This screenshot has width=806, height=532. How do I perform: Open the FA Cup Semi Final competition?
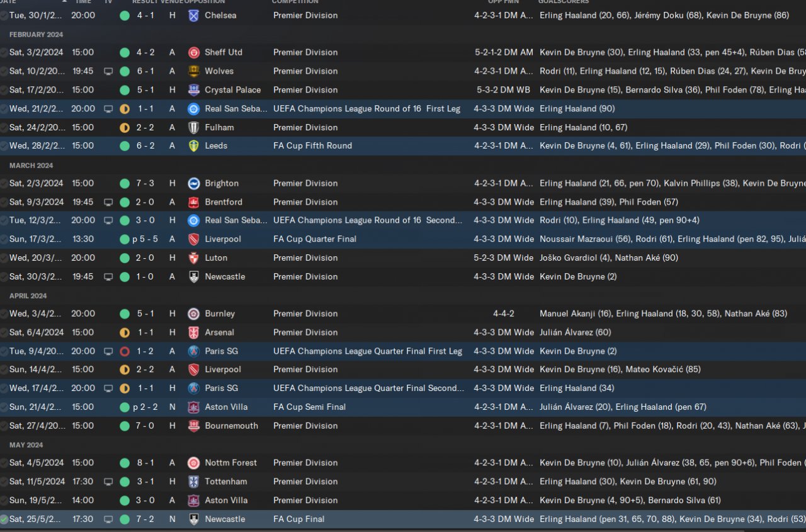coord(309,407)
